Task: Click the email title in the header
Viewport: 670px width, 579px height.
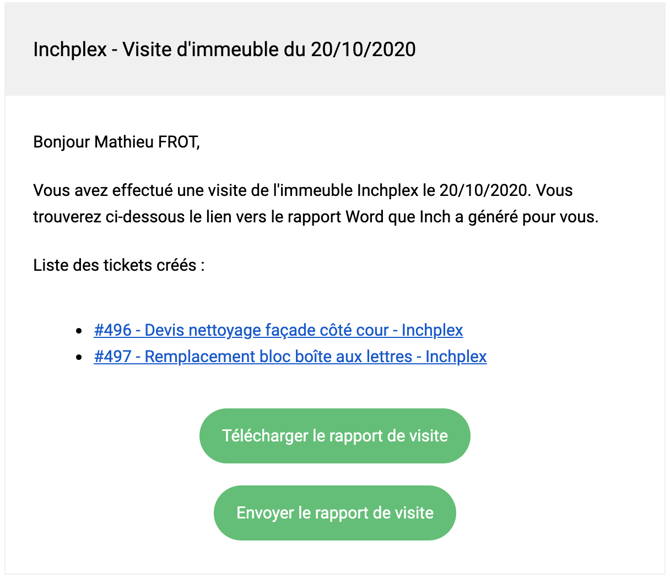Action: click(x=224, y=49)
